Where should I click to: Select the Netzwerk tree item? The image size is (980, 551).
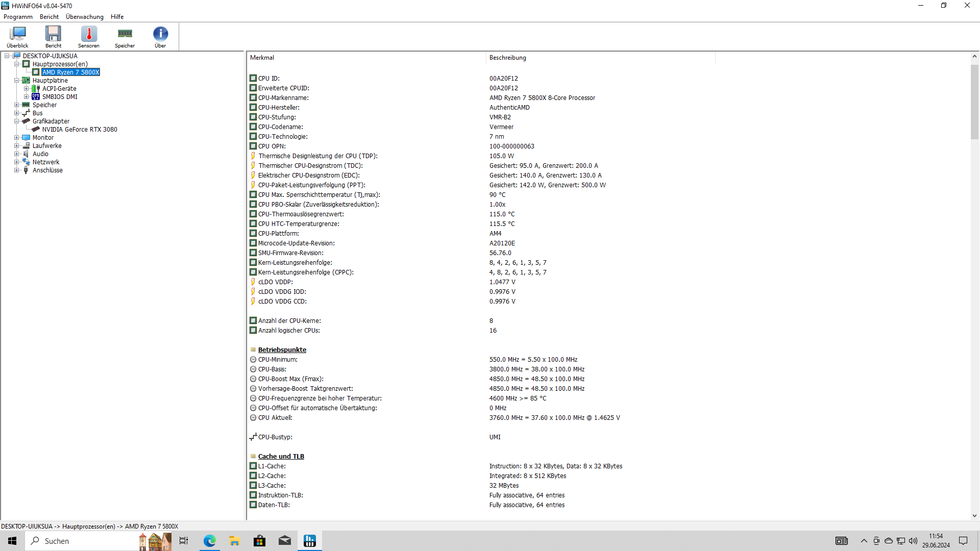(46, 162)
